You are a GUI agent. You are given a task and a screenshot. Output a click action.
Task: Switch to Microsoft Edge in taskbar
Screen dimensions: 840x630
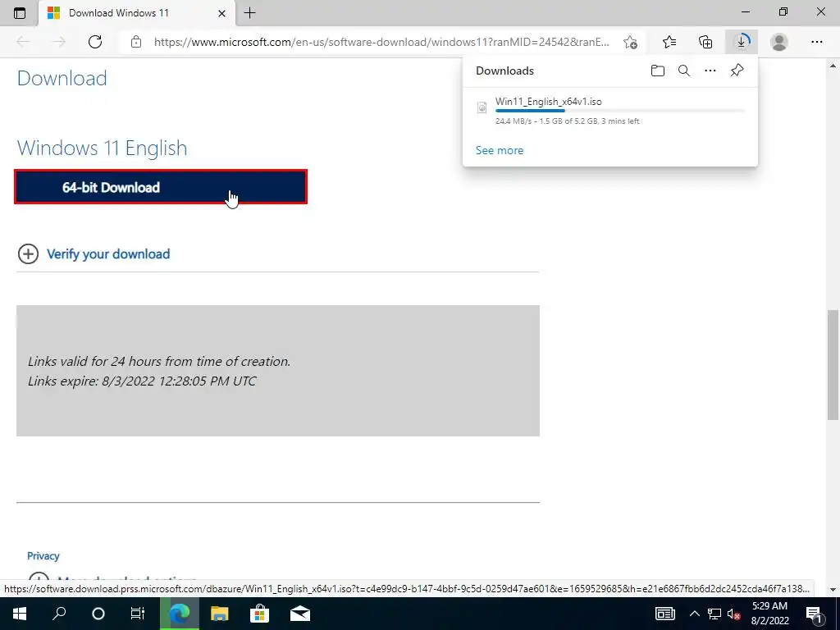[180, 614]
